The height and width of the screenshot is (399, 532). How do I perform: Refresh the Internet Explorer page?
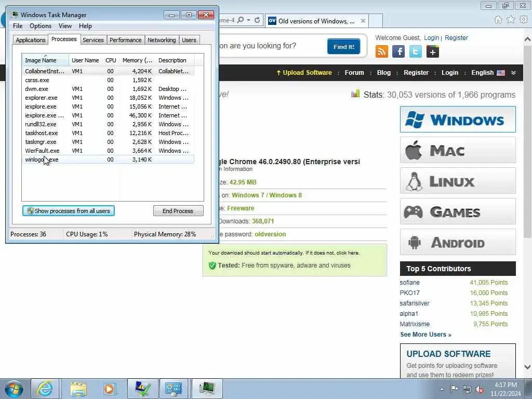257,20
